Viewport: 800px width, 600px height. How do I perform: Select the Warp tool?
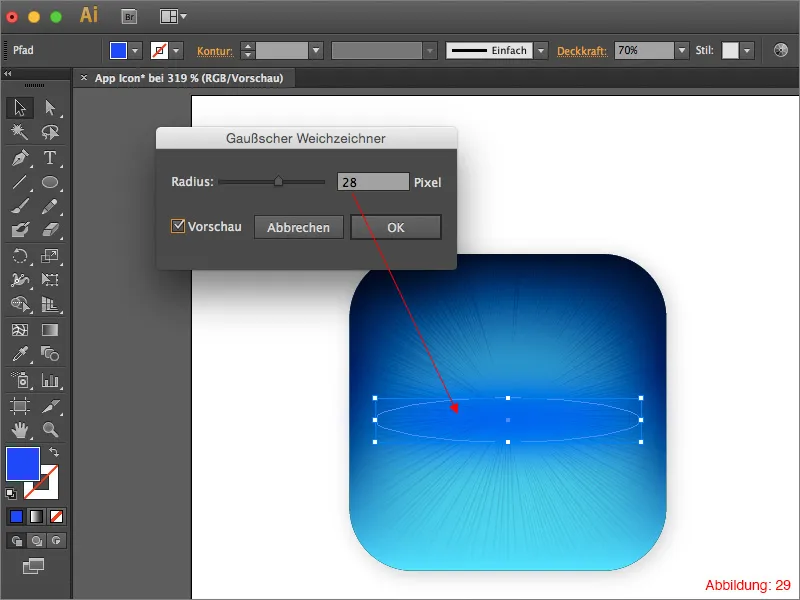coord(20,280)
